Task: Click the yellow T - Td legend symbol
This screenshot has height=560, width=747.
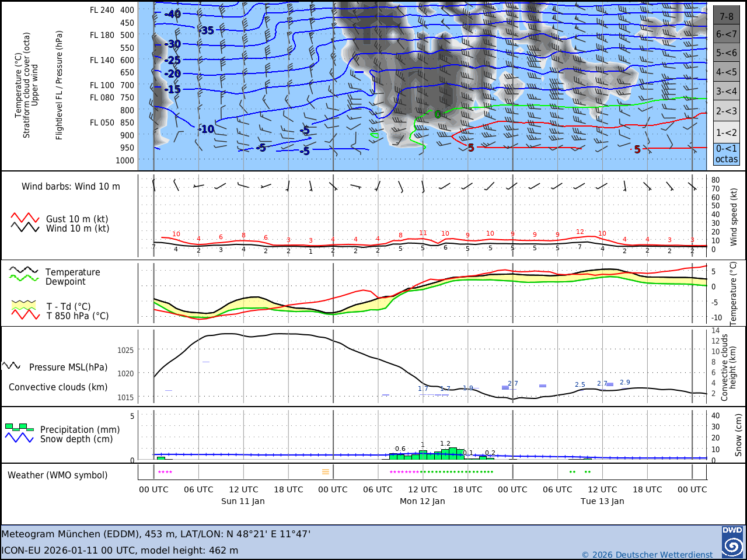Action: [24, 305]
